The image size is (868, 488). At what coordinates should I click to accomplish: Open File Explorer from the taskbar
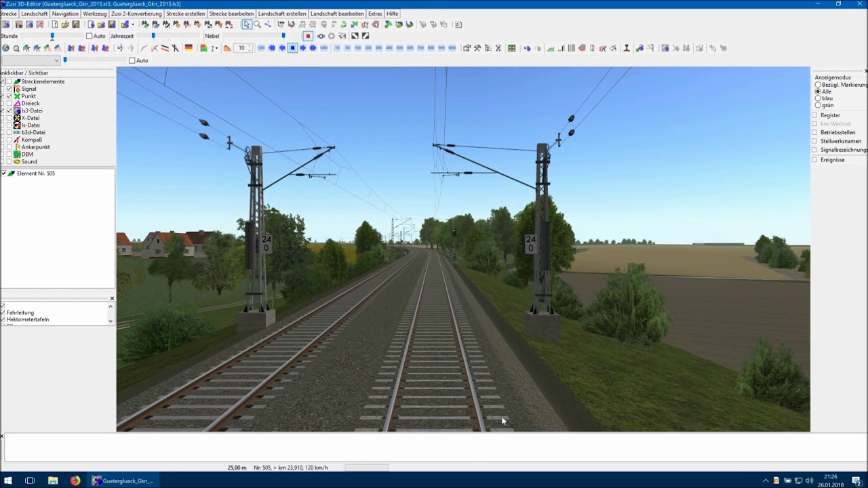pos(53,481)
